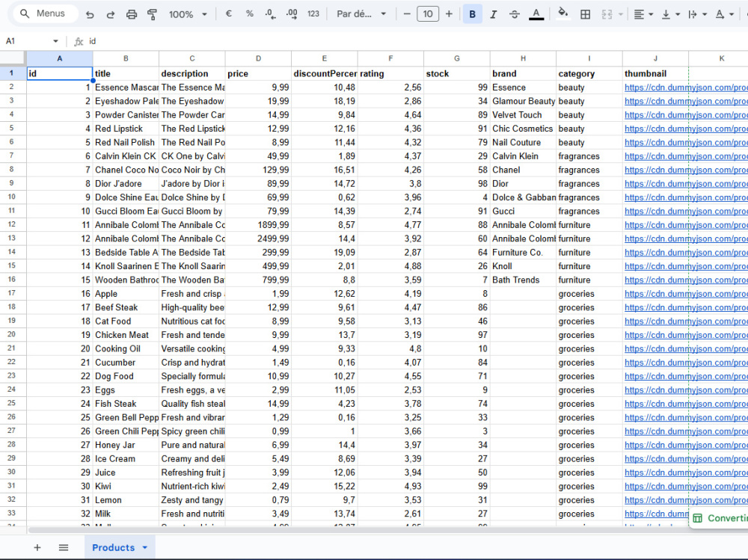The height and width of the screenshot is (560, 748).
Task: Select column D header
Action: tap(258, 58)
